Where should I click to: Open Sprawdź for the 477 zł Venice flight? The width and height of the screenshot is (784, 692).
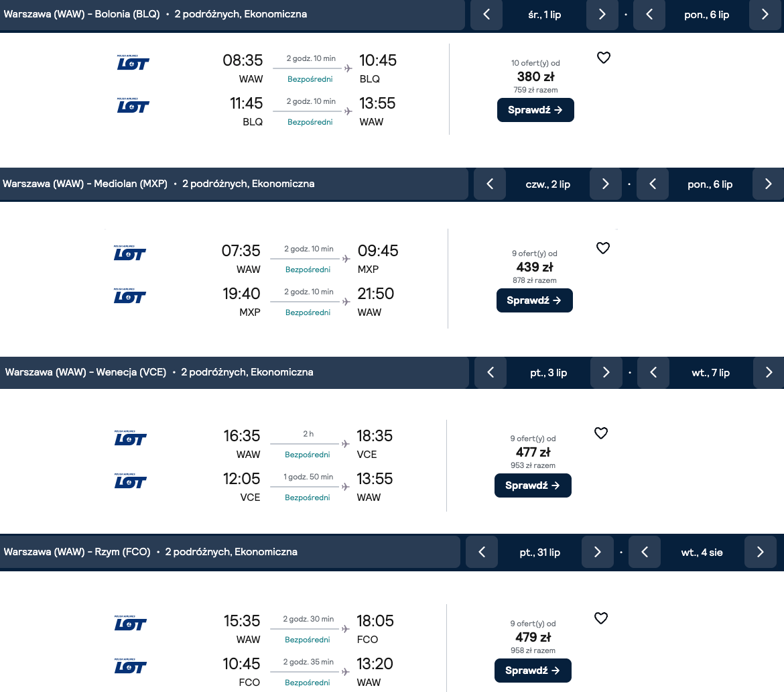(x=533, y=485)
